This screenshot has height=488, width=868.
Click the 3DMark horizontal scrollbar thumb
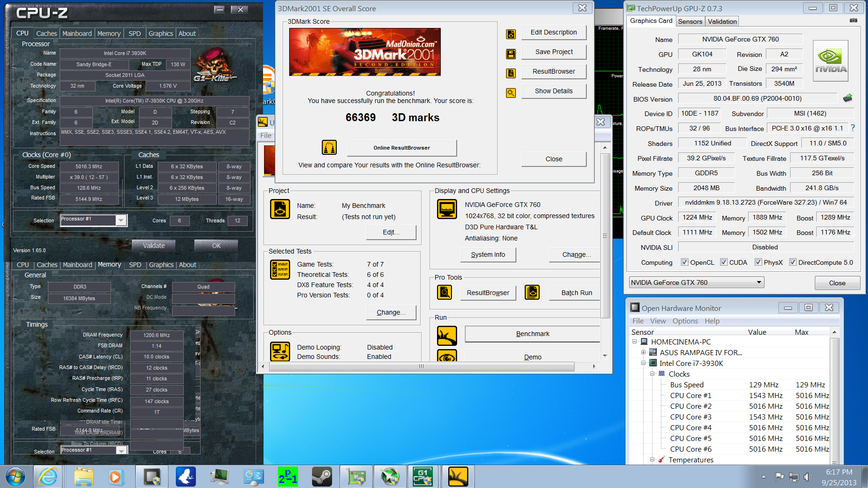tap(422, 366)
